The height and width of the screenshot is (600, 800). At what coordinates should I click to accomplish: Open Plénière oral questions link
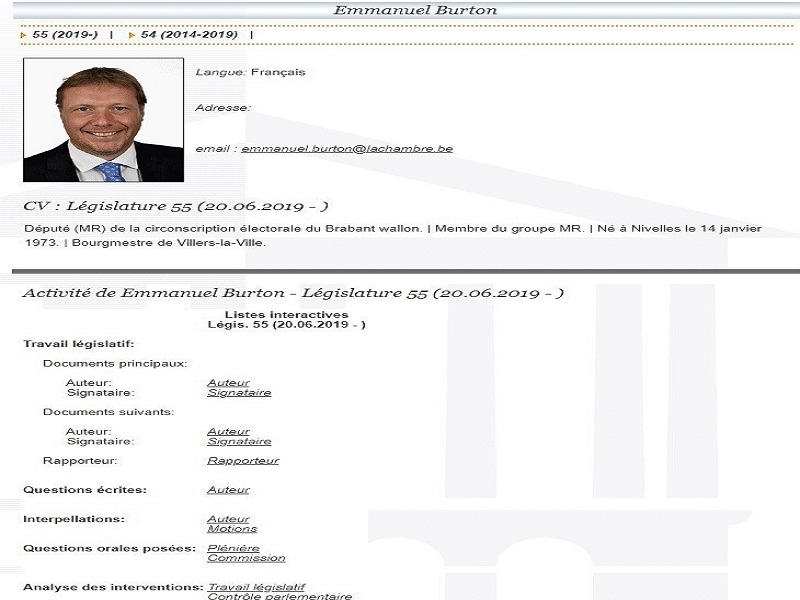click(234, 548)
